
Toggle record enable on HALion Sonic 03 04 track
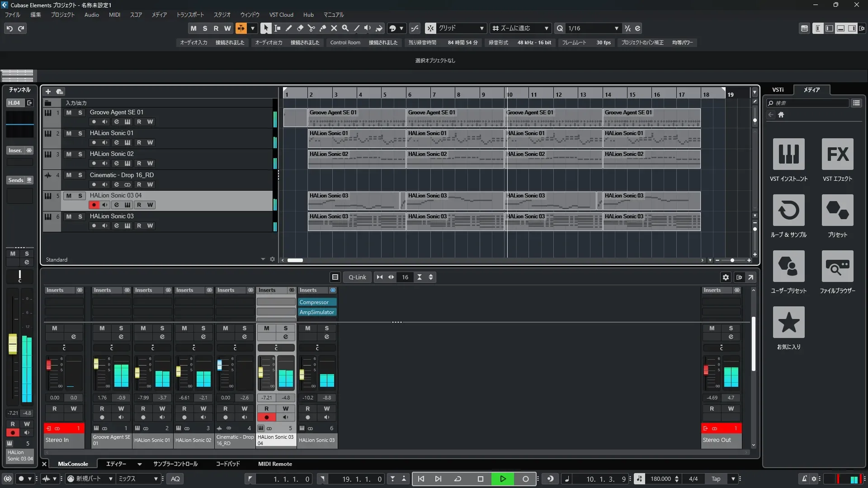(94, 205)
